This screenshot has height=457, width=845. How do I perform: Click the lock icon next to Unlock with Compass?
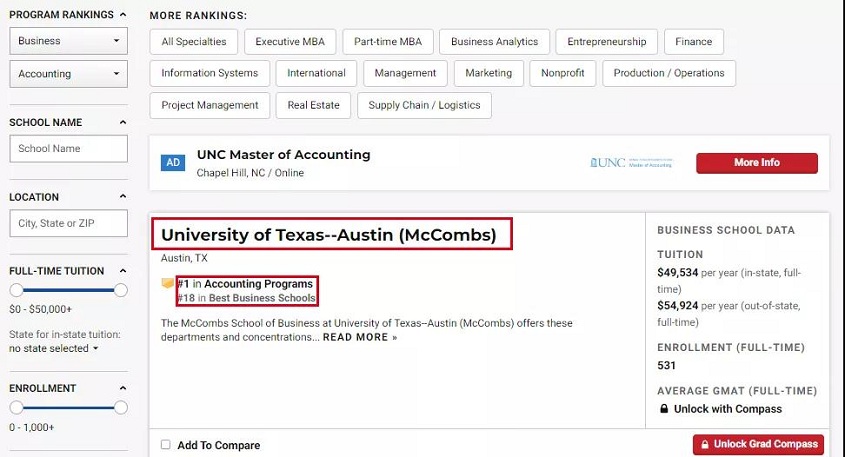(x=664, y=408)
